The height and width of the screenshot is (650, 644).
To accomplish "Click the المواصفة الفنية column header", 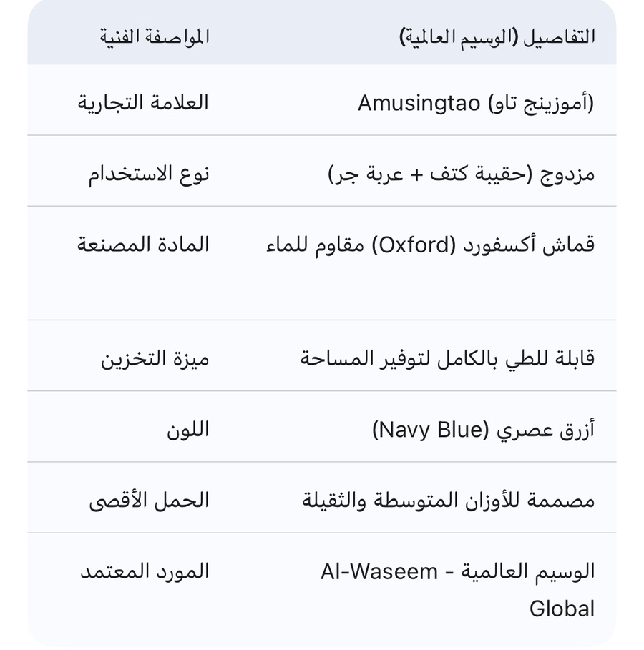I will 155,36.
